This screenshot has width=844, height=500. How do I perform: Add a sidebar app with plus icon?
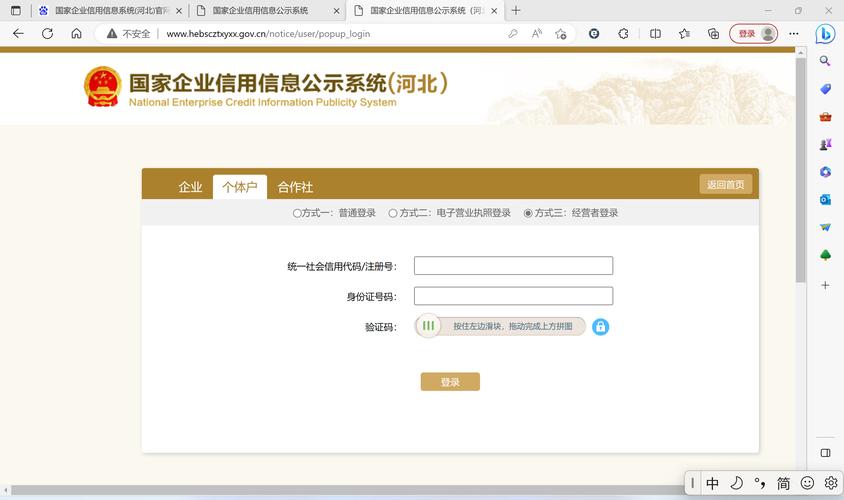point(825,285)
